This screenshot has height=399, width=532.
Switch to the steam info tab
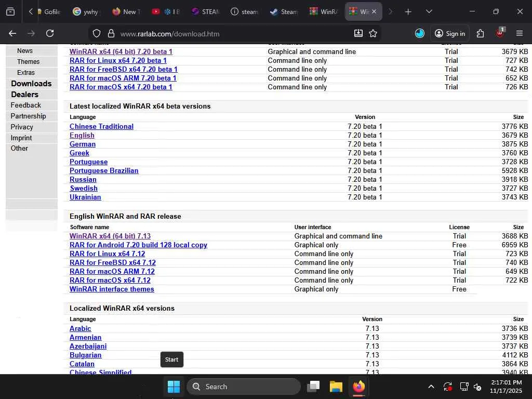(245, 12)
